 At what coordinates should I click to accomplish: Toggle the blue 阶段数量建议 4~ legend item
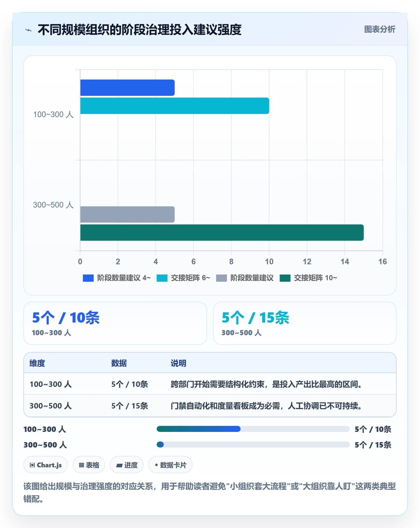117,278
